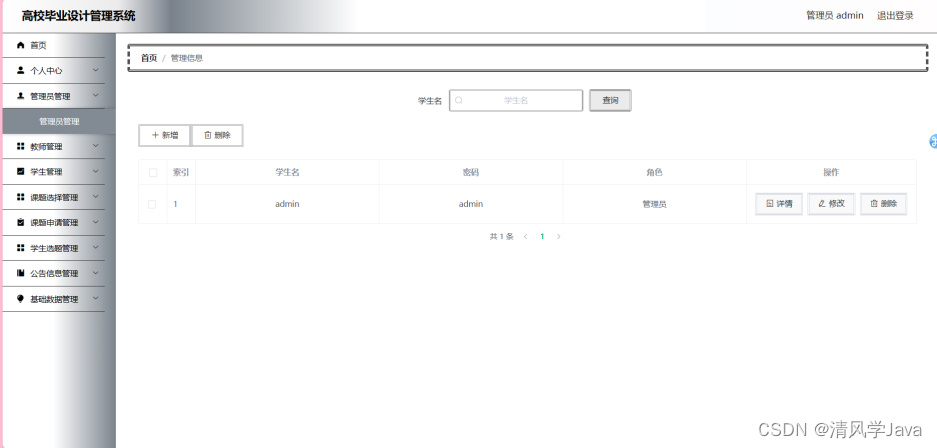Click the 公告信息管理 menu label
937x448 pixels.
[54, 274]
